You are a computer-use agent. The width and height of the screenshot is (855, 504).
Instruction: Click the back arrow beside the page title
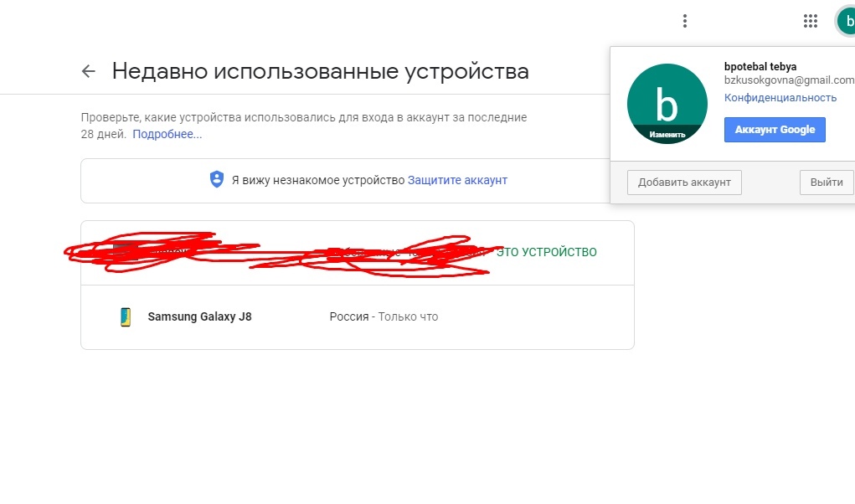(88, 71)
